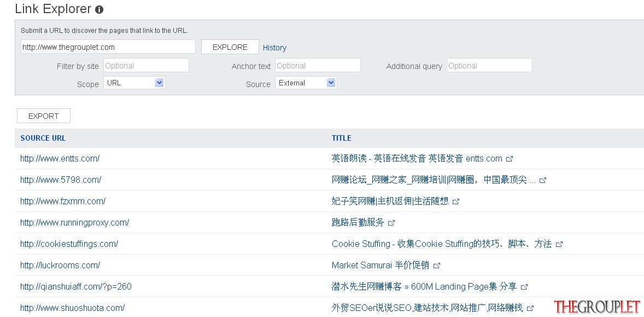644x317 pixels.
Task: Sort by the TITLE column header
Action: [x=341, y=138]
